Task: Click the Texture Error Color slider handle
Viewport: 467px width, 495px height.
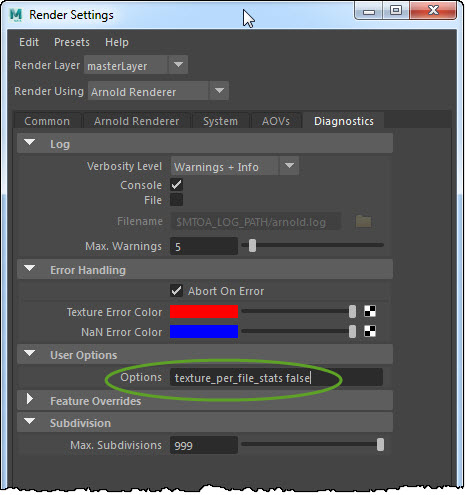Action: 352,311
